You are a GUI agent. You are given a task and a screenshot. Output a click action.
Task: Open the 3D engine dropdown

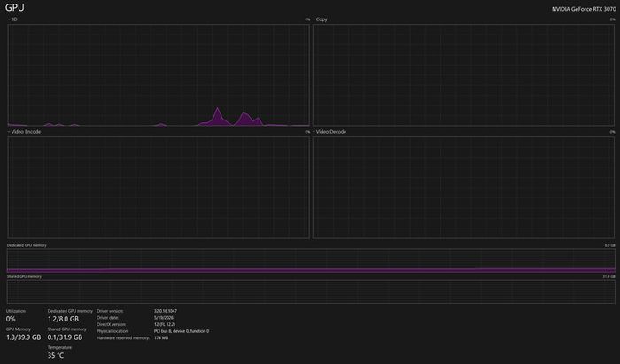12,19
